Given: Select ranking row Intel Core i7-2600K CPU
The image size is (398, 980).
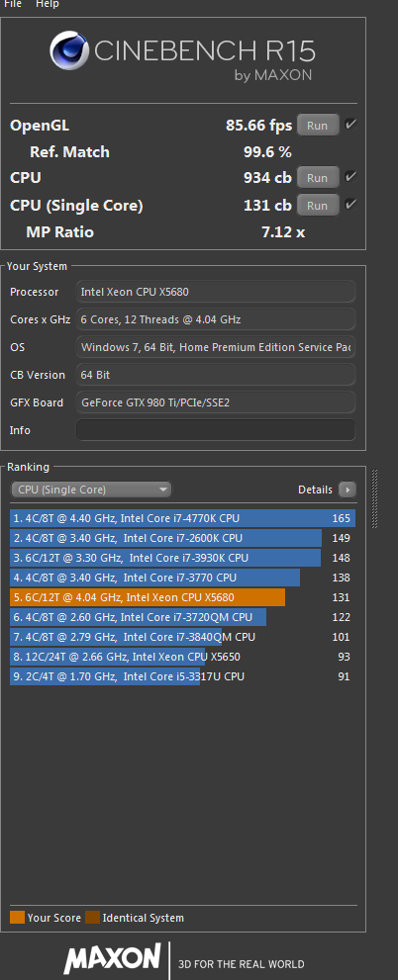Looking at the screenshot, I should point(183,538).
